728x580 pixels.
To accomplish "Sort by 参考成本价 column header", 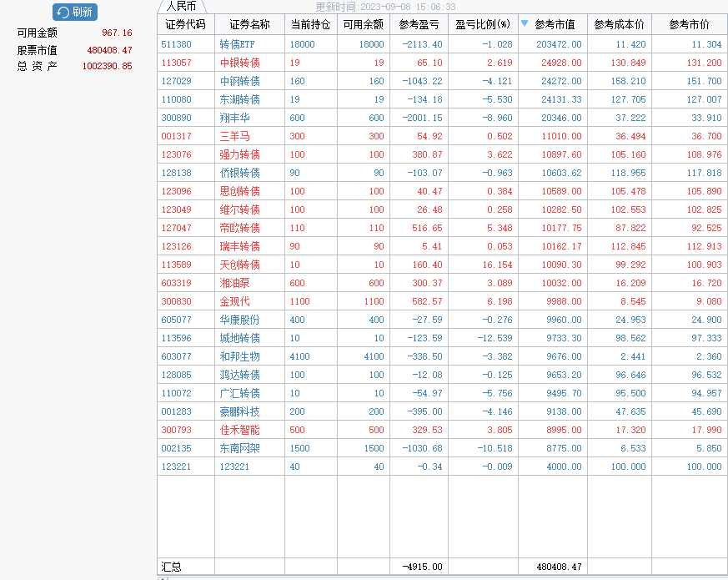I will 620,25.
